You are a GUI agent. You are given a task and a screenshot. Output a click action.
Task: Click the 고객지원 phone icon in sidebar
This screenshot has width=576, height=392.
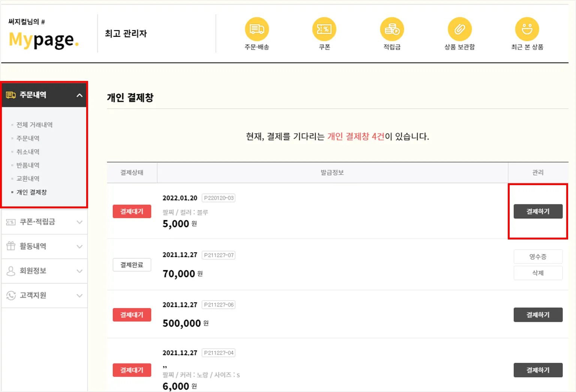(11, 295)
